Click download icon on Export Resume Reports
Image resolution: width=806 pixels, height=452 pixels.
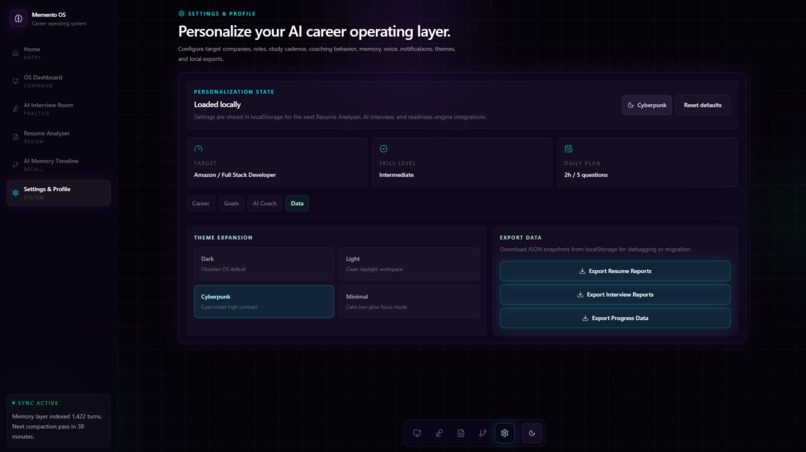(582, 271)
